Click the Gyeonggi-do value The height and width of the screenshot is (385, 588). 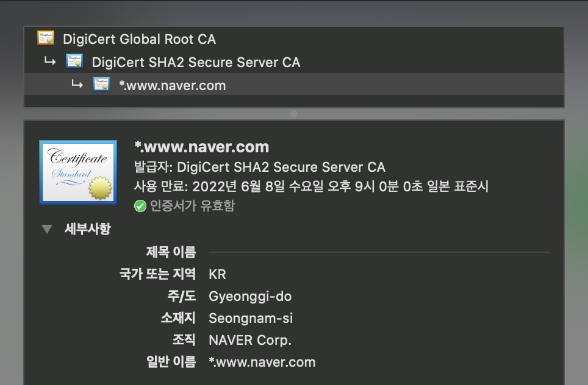coord(250,296)
